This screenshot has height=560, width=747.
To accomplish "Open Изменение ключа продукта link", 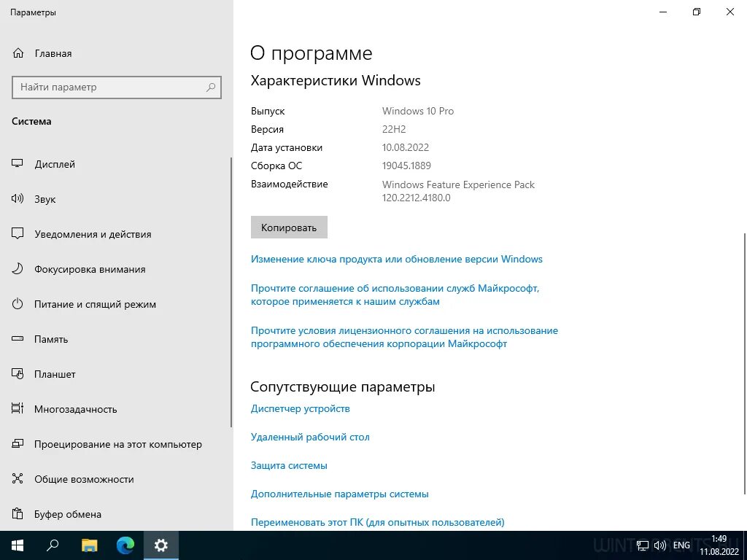I will pyautogui.click(x=396, y=259).
